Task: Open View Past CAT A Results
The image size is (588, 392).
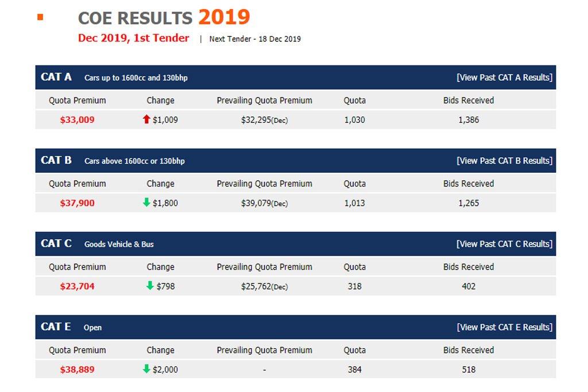Action: click(x=504, y=77)
